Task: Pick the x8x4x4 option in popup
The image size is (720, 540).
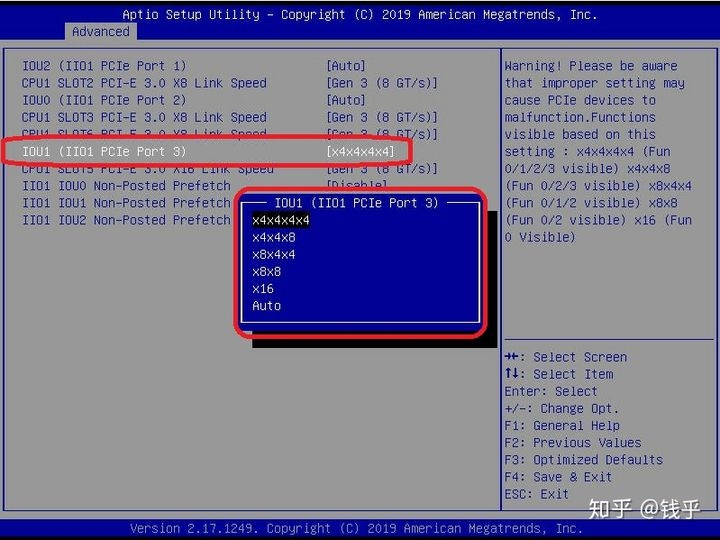Action: 274,254
